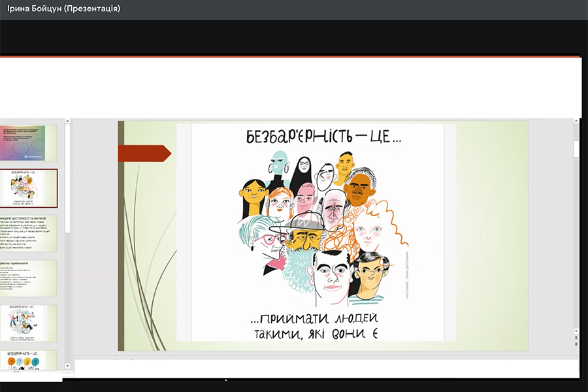Select the highlighted second slide thumbnail
Image resolution: width=588 pixels, height=392 pixels.
[x=28, y=188]
